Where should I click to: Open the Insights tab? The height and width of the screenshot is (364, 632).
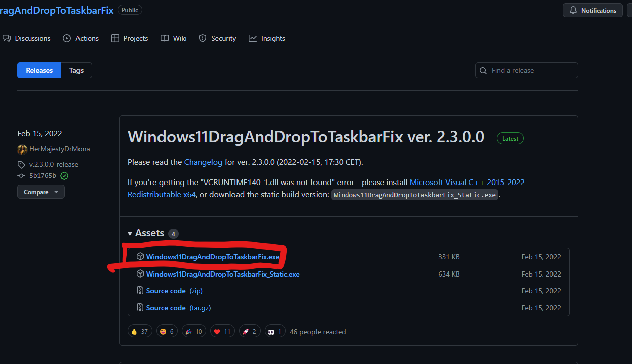(x=267, y=38)
